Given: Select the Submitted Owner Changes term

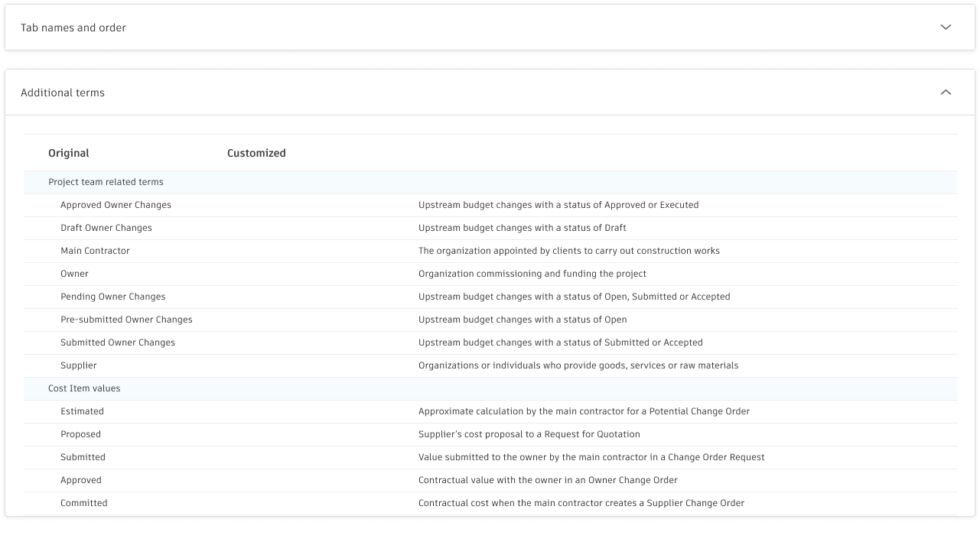Looking at the screenshot, I should pyautogui.click(x=118, y=342).
